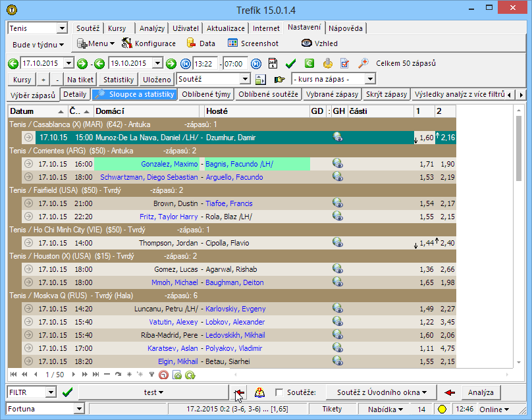Screen dimensions: 532x420
Task: Click the green checkmark beside the time fields
Action: point(290,64)
